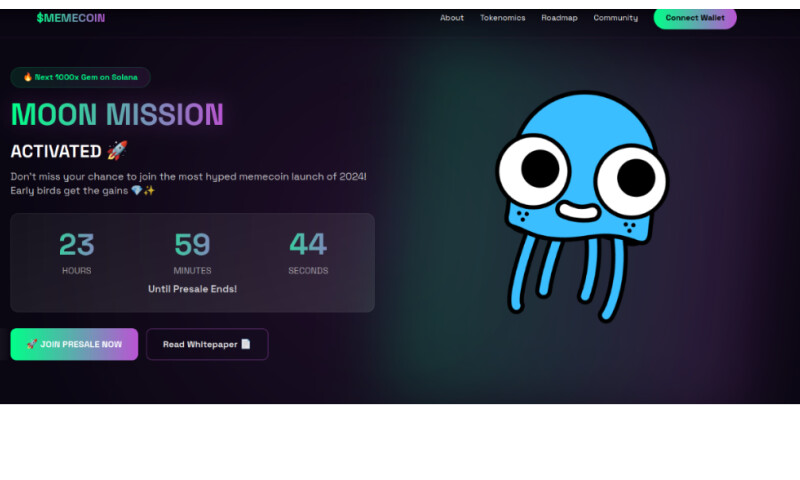Go to the Tokenomics section
The width and height of the screenshot is (800, 480).
[x=502, y=18]
